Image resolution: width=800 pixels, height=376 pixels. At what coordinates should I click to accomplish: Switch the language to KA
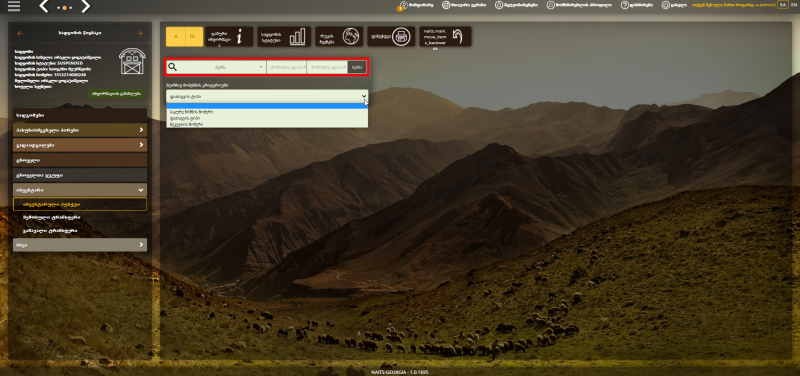point(782,5)
